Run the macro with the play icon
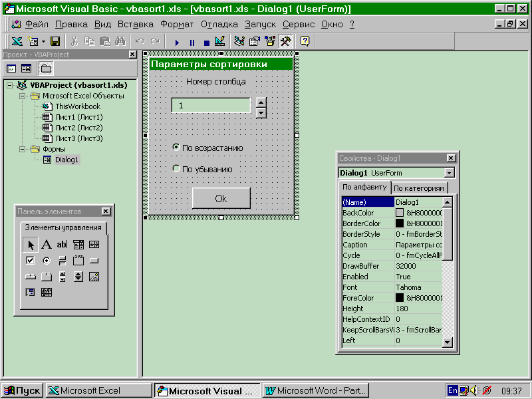 177,43
